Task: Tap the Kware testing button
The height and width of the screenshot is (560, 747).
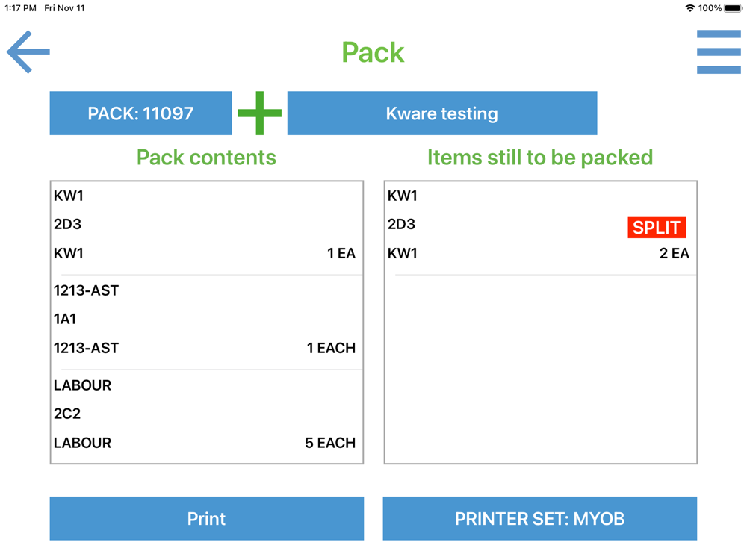Action: coord(441,113)
